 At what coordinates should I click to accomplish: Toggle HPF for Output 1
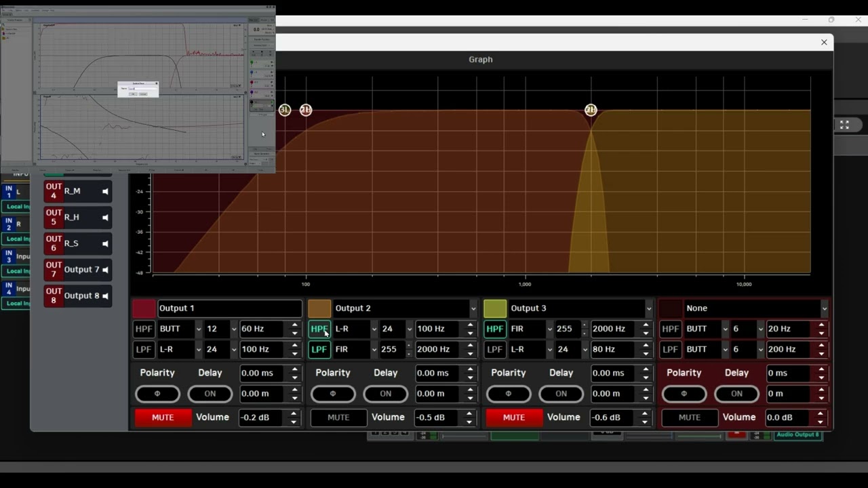(x=144, y=329)
